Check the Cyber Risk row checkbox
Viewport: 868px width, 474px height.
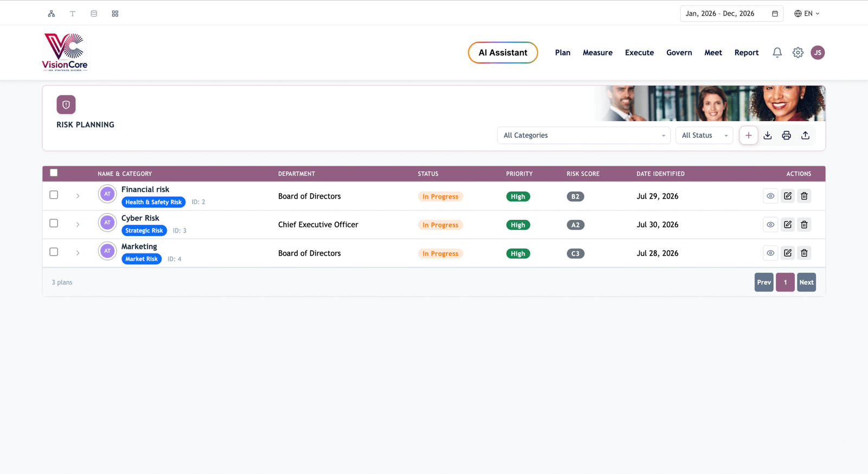click(54, 223)
